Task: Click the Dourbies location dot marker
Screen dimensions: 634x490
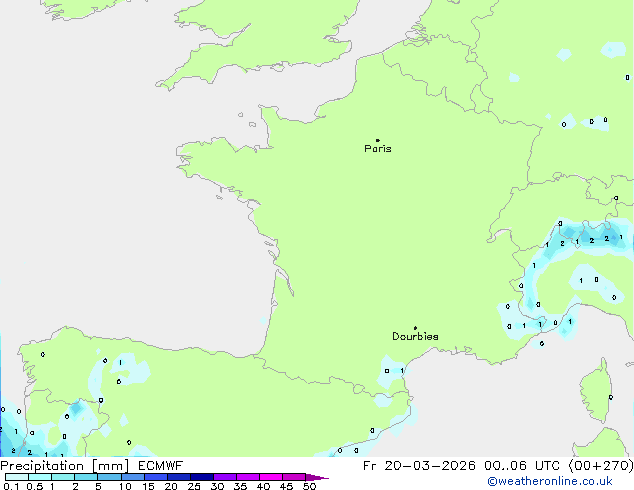Action: pyautogui.click(x=415, y=328)
